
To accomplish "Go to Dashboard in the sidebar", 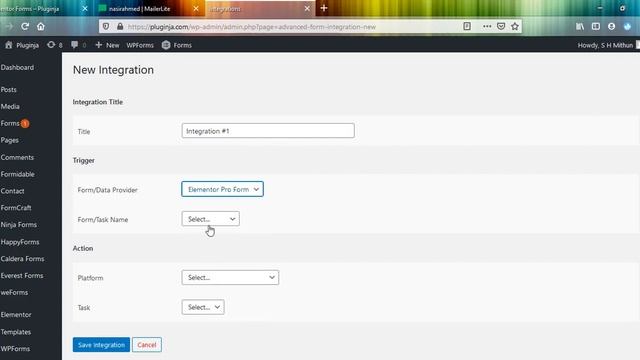I will pos(17,67).
